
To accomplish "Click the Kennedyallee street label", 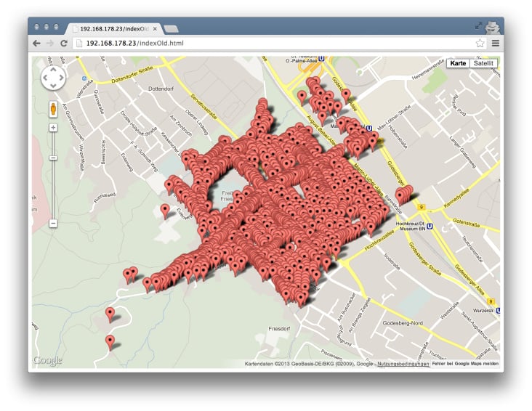I will (x=456, y=198).
